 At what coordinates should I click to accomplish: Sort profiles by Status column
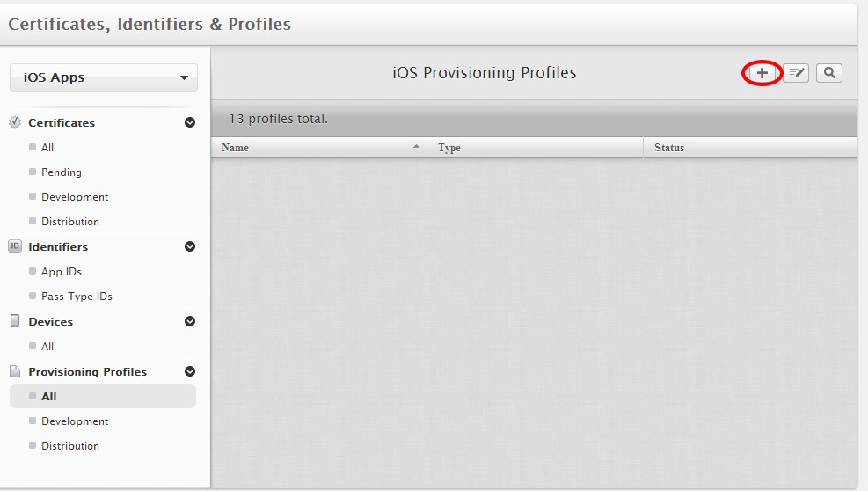click(750, 148)
